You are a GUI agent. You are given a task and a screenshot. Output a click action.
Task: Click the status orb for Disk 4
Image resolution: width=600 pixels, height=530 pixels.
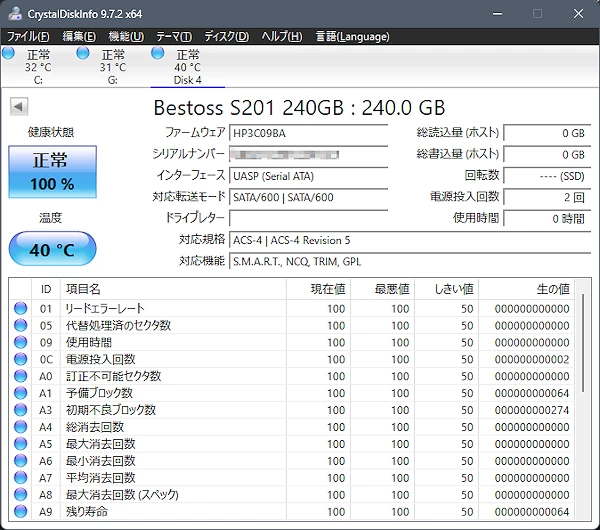tap(157, 54)
